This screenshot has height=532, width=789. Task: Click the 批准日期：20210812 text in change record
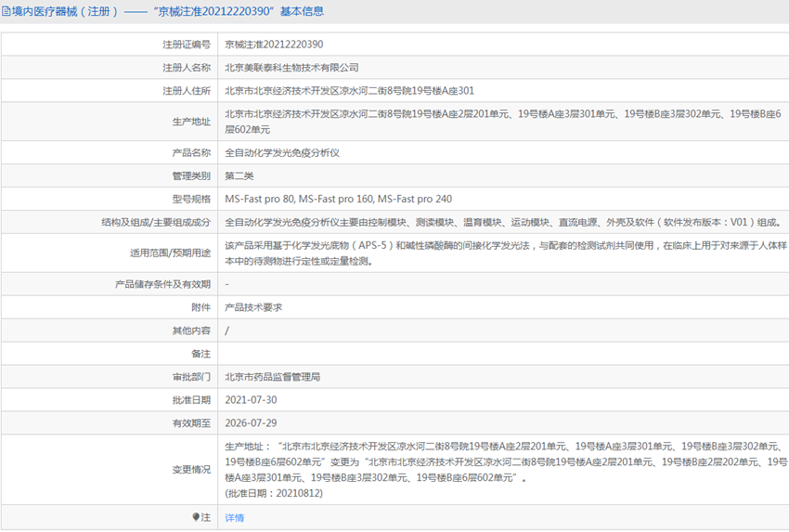[274, 493]
